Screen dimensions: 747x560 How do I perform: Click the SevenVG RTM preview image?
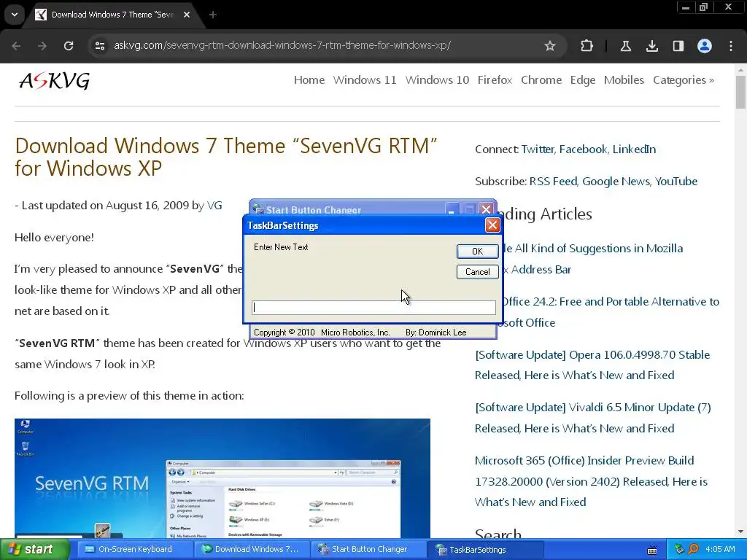point(222,478)
